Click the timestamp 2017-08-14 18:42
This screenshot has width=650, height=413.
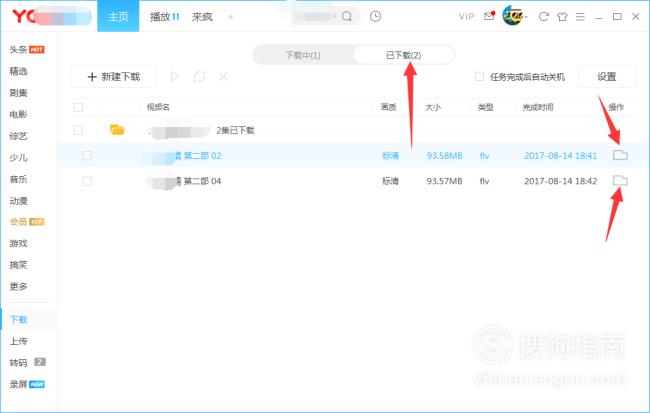click(x=560, y=181)
